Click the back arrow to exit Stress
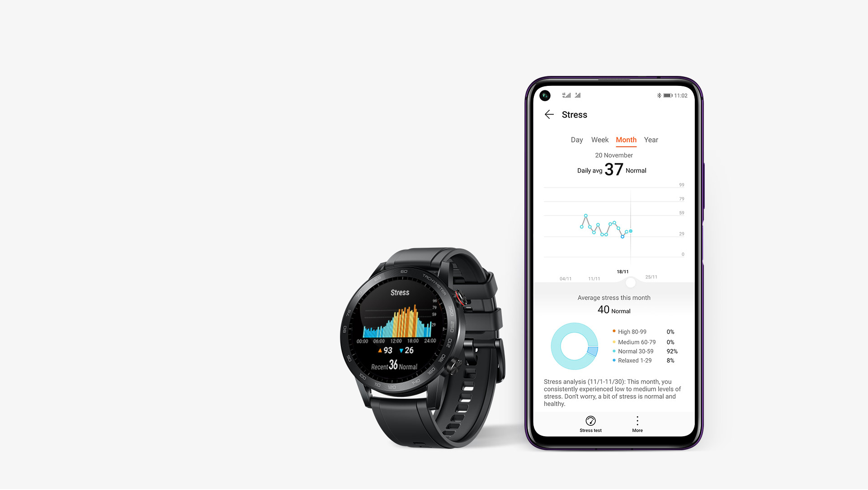 [x=549, y=114]
